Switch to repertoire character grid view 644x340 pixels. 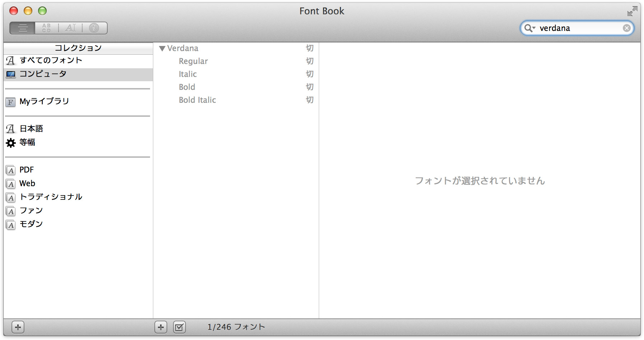click(47, 28)
